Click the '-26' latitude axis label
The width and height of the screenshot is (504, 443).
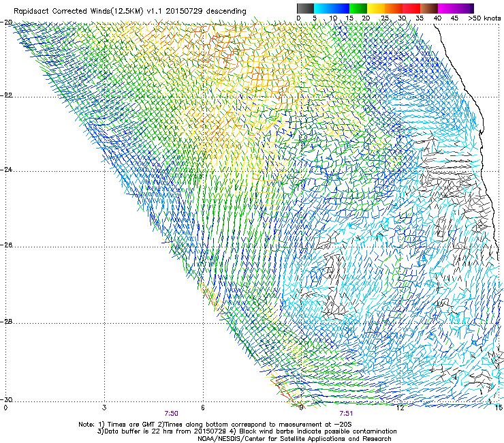coord(6,245)
